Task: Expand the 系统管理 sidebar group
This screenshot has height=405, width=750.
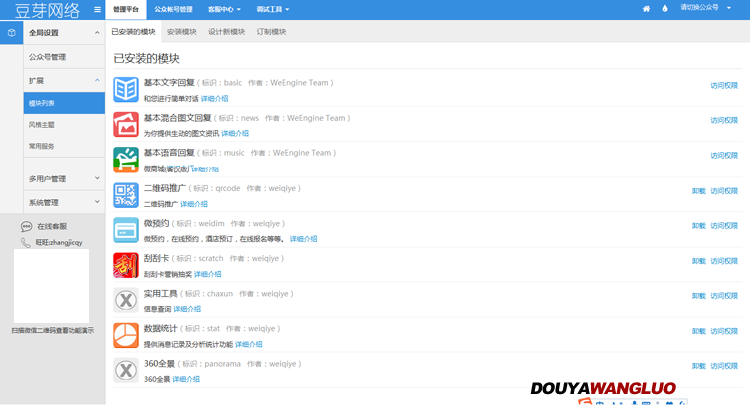Action: point(97,202)
